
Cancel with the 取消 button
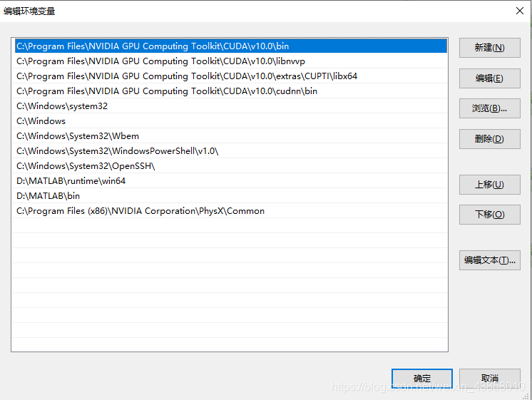tap(490, 379)
